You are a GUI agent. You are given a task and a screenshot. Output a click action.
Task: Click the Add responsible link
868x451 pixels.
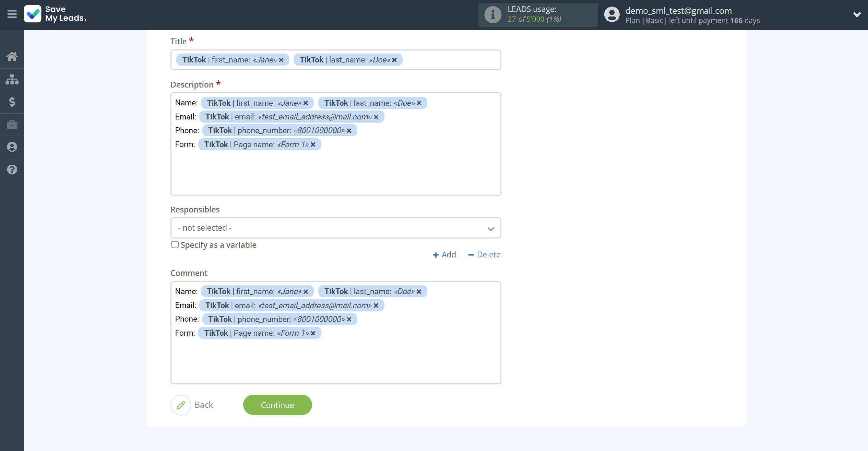[444, 255]
